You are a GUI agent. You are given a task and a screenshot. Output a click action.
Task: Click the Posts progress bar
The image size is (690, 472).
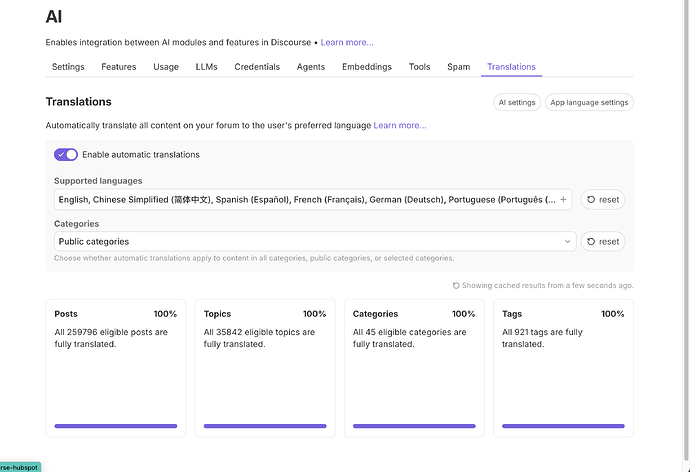click(116, 426)
